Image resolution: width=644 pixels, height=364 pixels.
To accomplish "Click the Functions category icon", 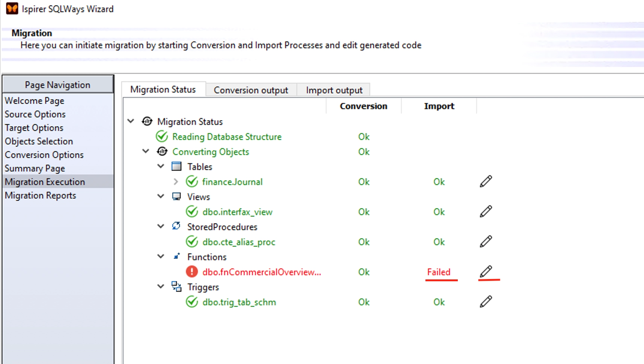I will (176, 256).
